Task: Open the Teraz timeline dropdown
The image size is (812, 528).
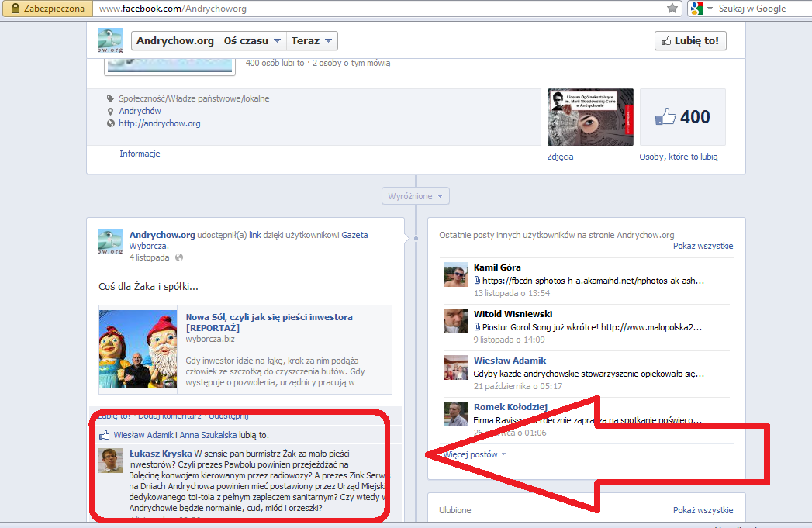Action: pyautogui.click(x=312, y=41)
